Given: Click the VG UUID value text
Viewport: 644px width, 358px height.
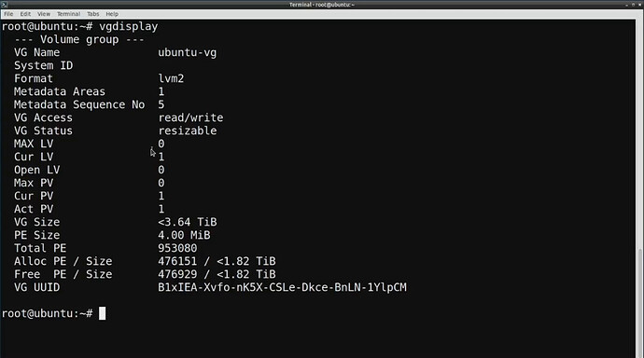Looking at the screenshot, I should (x=282, y=287).
